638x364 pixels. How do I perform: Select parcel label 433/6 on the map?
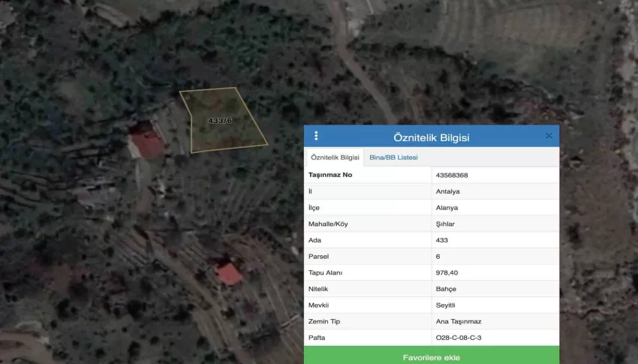220,121
